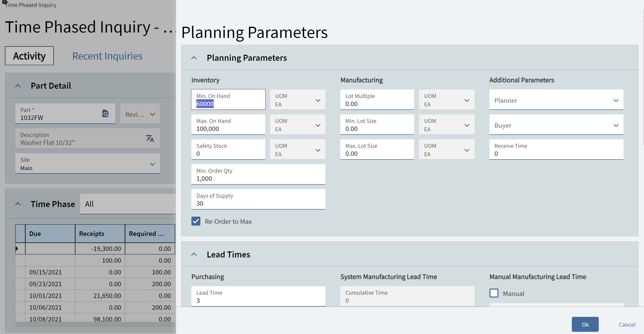This screenshot has width=644, height=334.
Task: Collapse the Time Phase panel
Action: [x=18, y=204]
